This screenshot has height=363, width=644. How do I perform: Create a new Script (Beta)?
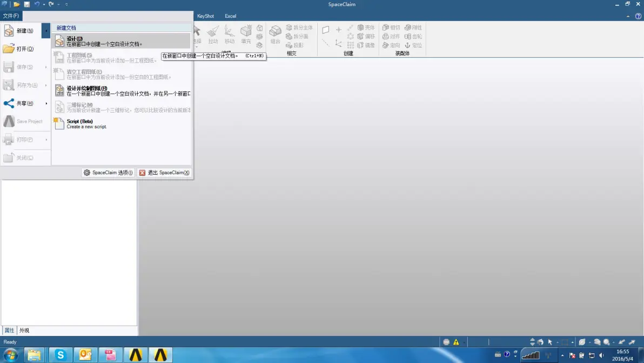point(122,124)
